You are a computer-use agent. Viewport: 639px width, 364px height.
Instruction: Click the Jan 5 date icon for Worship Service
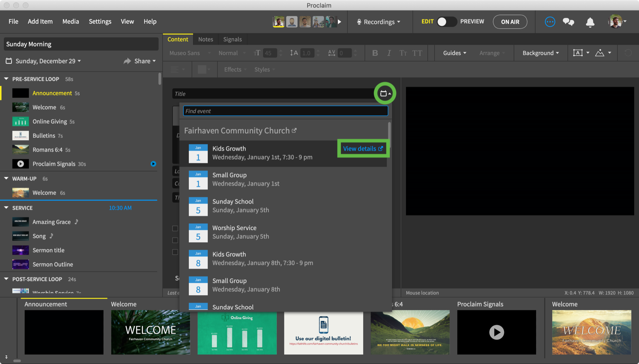[198, 233]
